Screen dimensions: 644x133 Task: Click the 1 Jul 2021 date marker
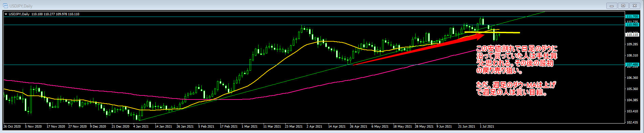(487, 127)
